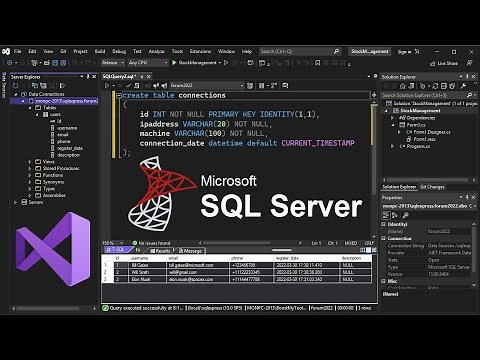Click the Bill Gates username cell
This screenshot has width=480, height=360.
147,265
